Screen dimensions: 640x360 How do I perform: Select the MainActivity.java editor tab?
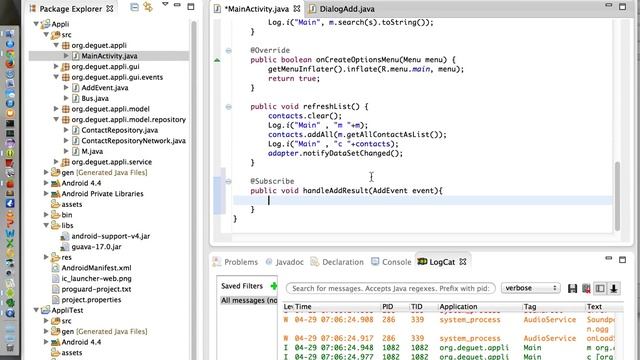257,9
